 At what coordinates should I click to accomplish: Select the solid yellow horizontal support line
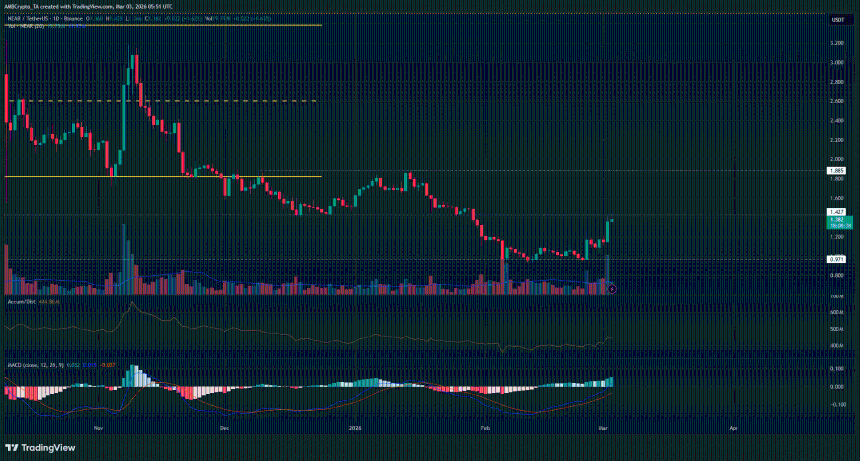click(x=160, y=176)
